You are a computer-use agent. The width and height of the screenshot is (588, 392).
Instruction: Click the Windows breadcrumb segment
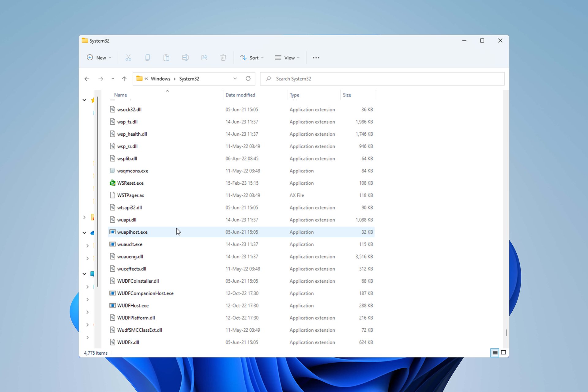click(160, 79)
